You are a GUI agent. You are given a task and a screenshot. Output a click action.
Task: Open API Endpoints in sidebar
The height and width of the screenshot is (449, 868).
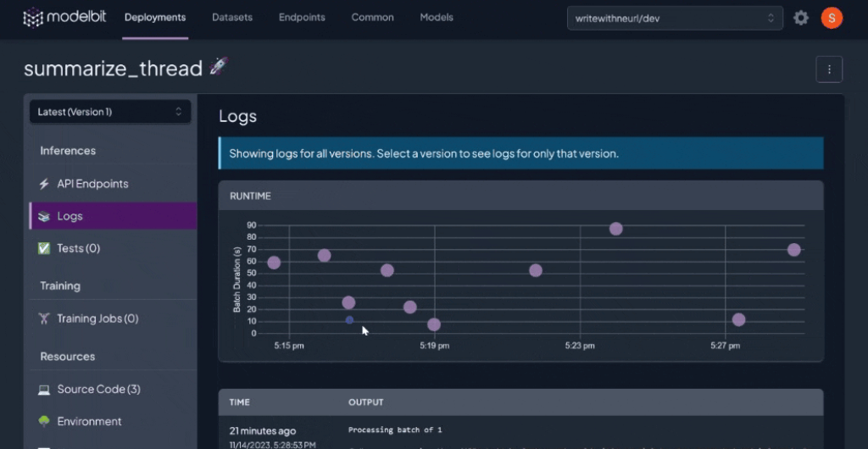[113, 184]
